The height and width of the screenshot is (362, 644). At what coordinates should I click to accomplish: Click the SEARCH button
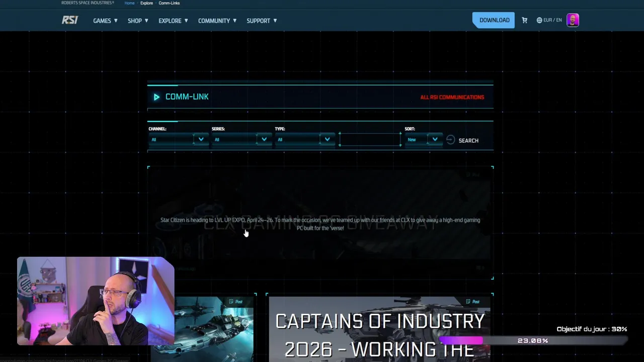point(468,141)
